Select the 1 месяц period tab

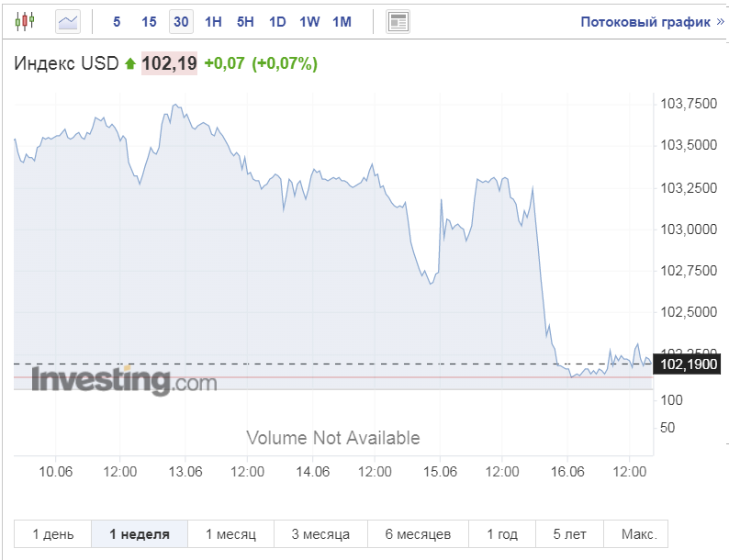(x=230, y=534)
